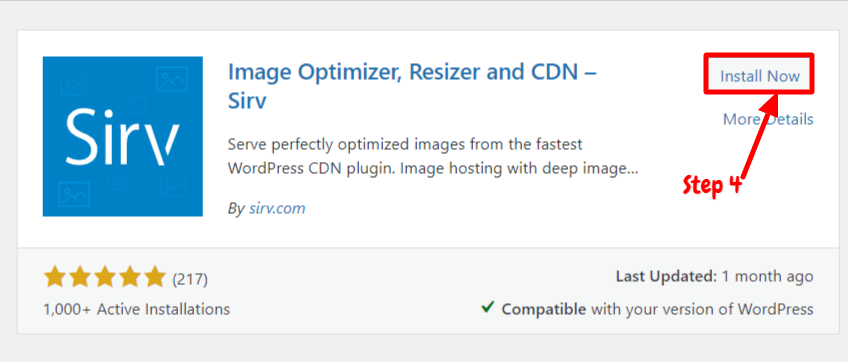This screenshot has width=848, height=362.
Task: Click the third gold rating star
Action: tap(104, 277)
